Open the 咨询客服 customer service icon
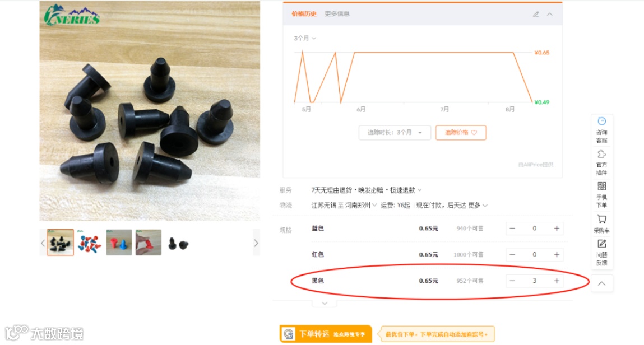The height and width of the screenshot is (345, 644). pyautogui.click(x=602, y=130)
